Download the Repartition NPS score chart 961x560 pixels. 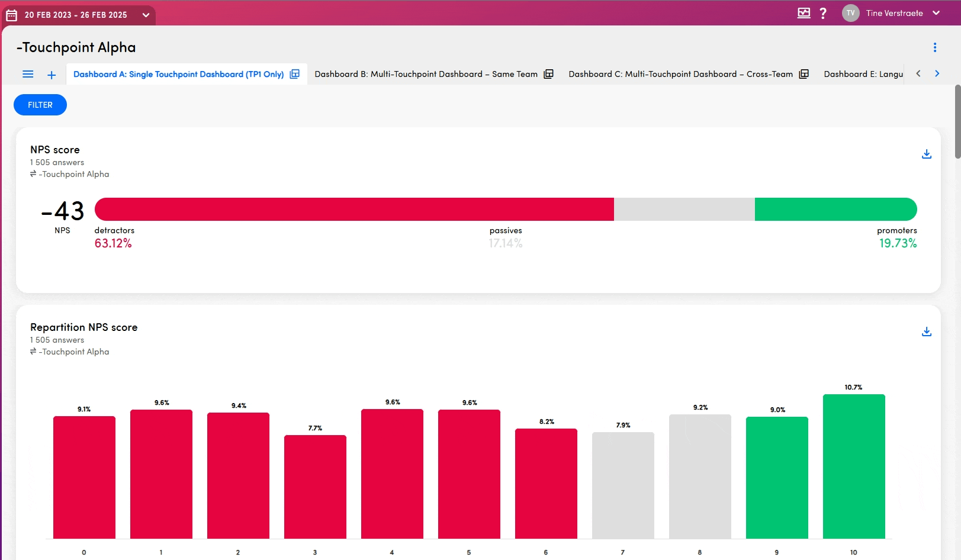(x=926, y=332)
